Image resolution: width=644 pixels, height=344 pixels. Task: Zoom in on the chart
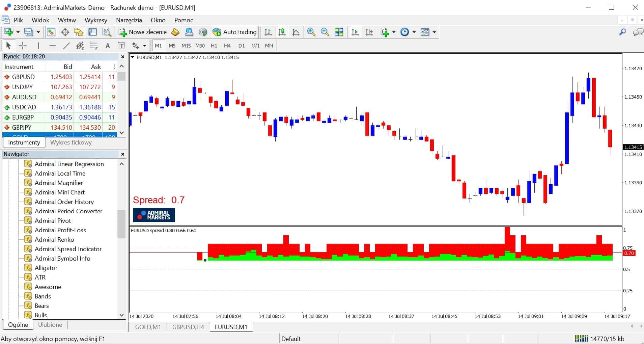tap(311, 32)
